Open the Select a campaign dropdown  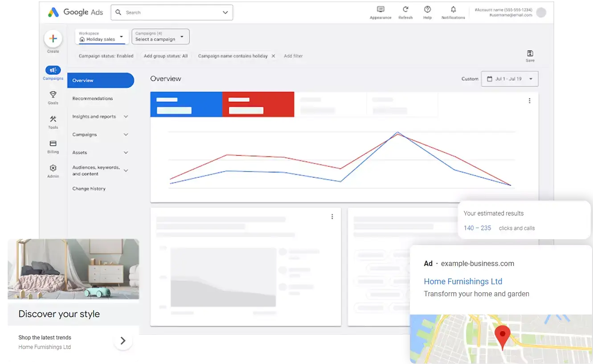[161, 37]
